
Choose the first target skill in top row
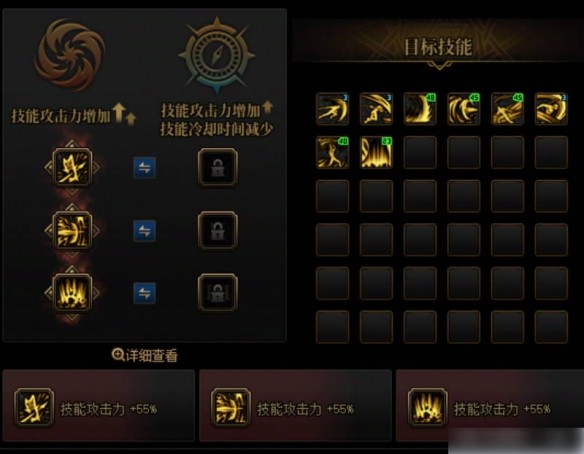(x=333, y=109)
